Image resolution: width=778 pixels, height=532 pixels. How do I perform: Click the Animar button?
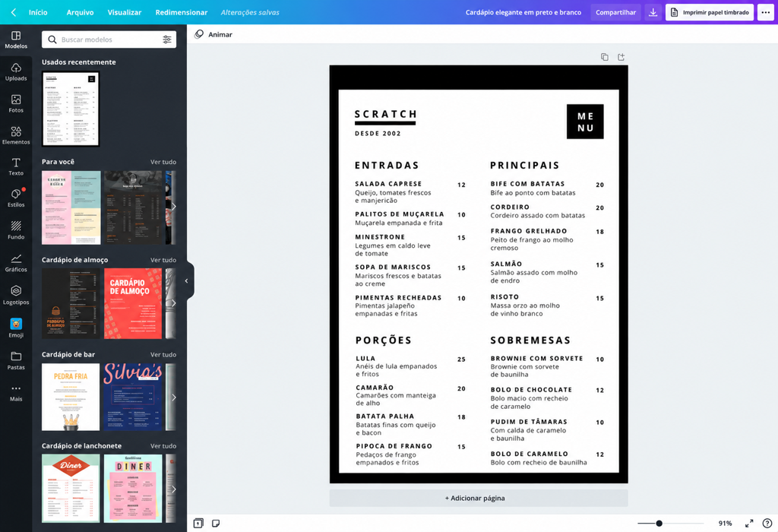click(x=213, y=34)
